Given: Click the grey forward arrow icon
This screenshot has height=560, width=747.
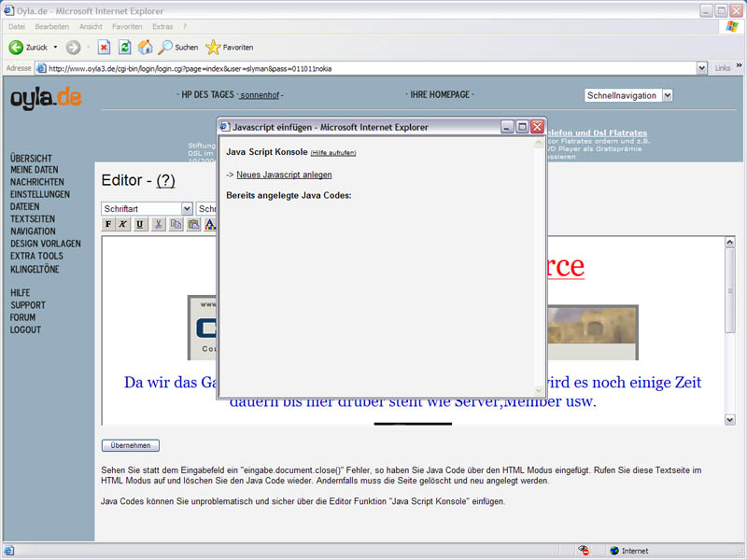Looking at the screenshot, I should click(73, 48).
